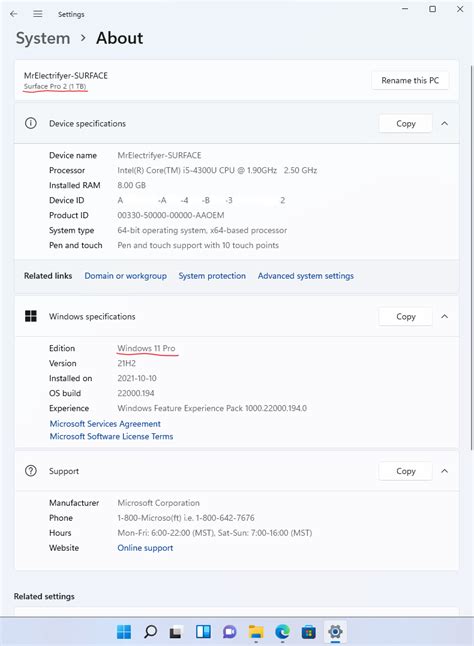Open Task View on the taskbar
474x646 pixels.
pos(176,631)
